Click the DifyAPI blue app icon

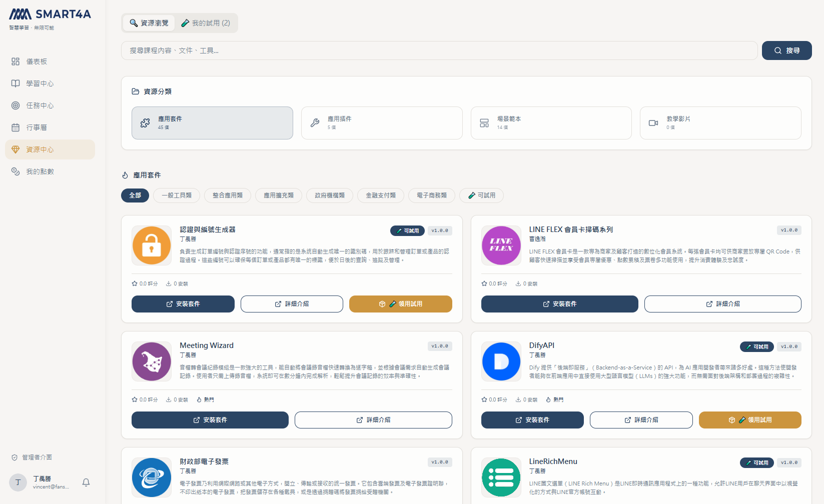pos(501,361)
